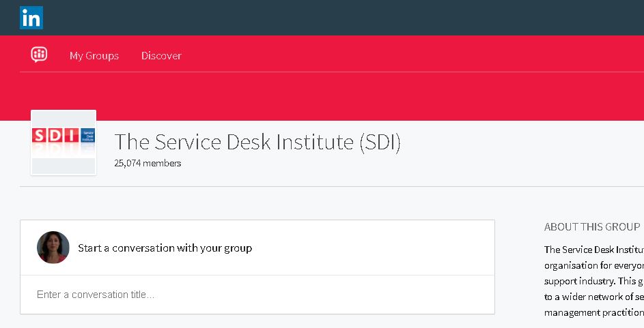Select the ABOUT THIS GROUP heading
644x328 pixels.
point(592,226)
